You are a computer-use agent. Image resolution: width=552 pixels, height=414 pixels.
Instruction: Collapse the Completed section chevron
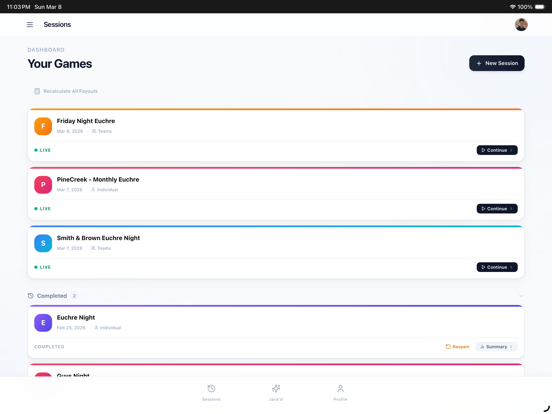pos(521,296)
